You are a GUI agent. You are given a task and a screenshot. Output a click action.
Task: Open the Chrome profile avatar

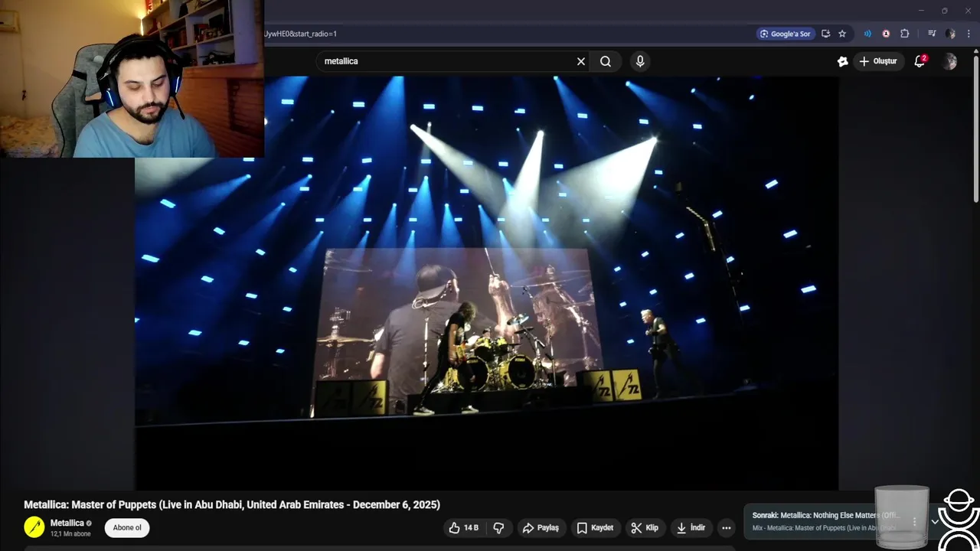(950, 34)
